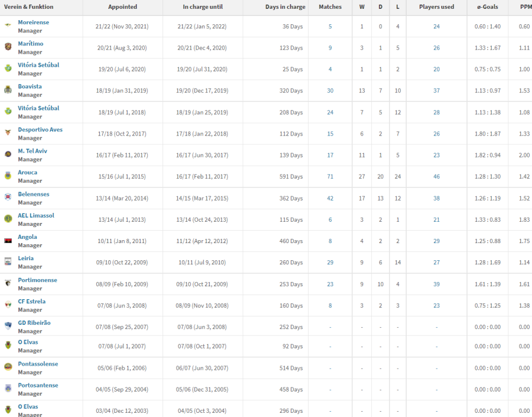
Task: Click the text '514 Days'
Action: 291,368
